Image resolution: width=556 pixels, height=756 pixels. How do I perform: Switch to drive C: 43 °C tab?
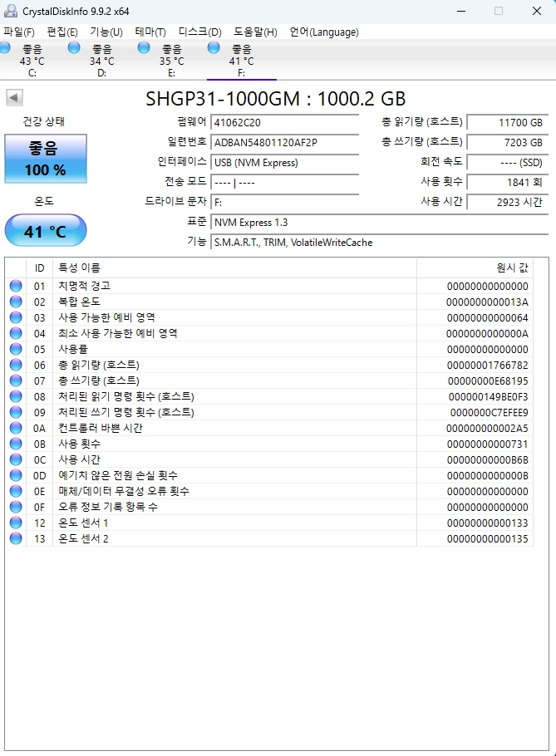click(32, 61)
